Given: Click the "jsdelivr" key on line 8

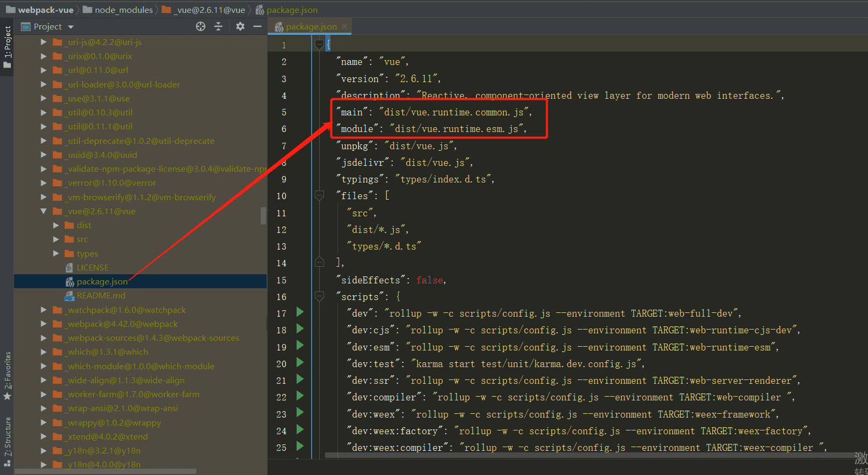Looking at the screenshot, I should pos(363,163).
